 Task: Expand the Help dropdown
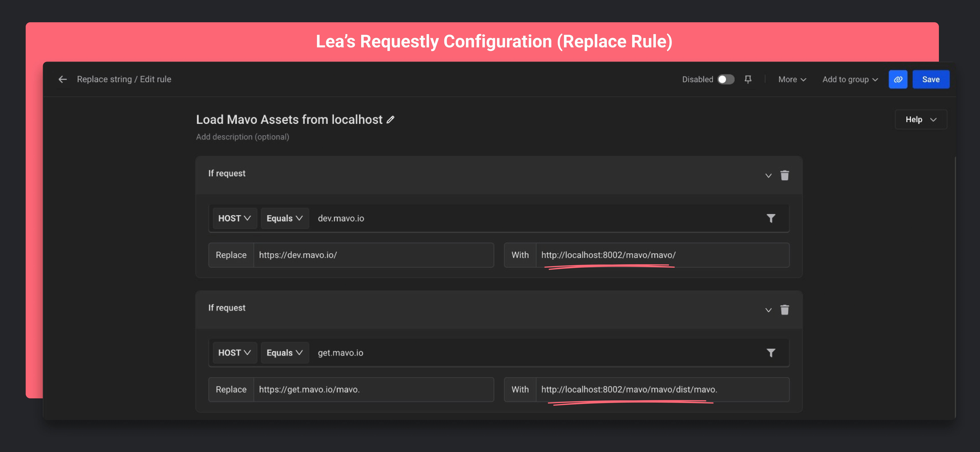point(921,119)
